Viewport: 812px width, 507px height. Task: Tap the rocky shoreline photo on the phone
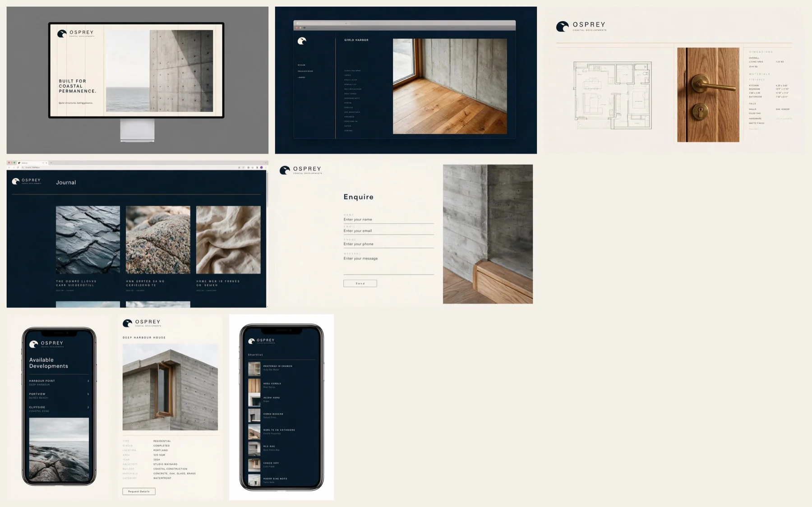tap(59, 449)
